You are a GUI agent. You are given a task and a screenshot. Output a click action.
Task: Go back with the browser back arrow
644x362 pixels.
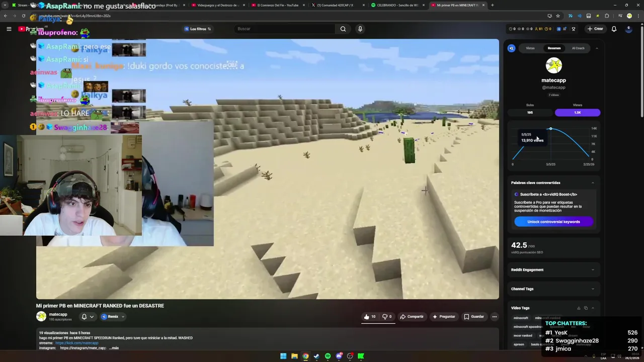[x=6, y=16]
